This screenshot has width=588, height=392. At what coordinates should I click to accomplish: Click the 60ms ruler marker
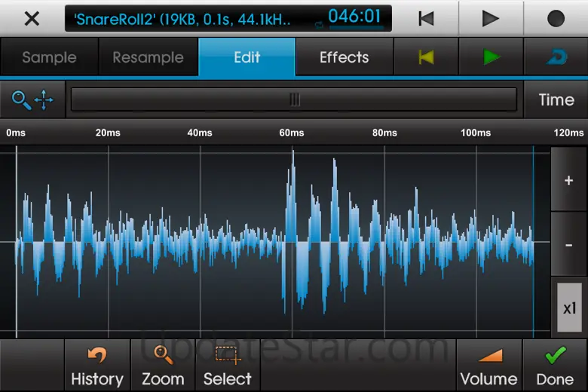[292, 133]
